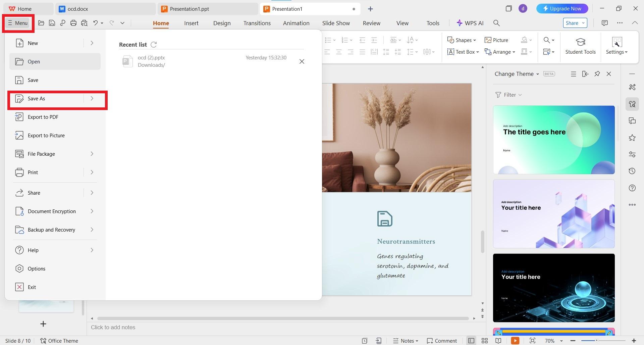Switch to reading view icon

click(498, 341)
